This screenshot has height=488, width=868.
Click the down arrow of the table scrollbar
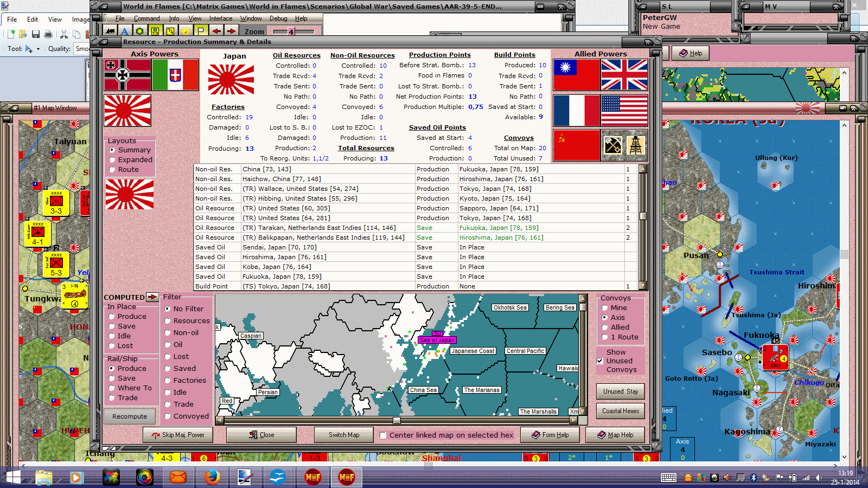(x=643, y=286)
